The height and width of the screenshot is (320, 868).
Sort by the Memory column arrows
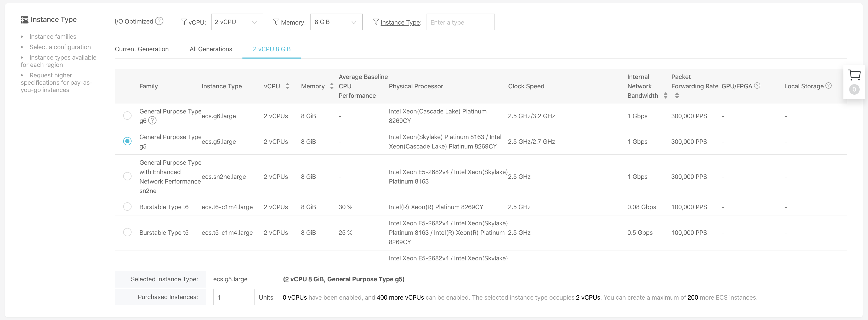click(332, 86)
